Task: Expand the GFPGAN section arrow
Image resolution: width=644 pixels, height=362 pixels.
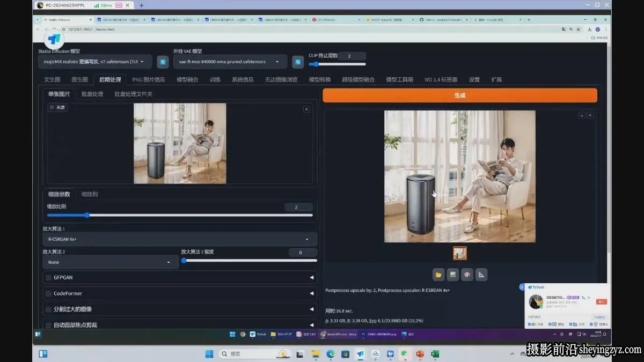Action: pos(312,277)
